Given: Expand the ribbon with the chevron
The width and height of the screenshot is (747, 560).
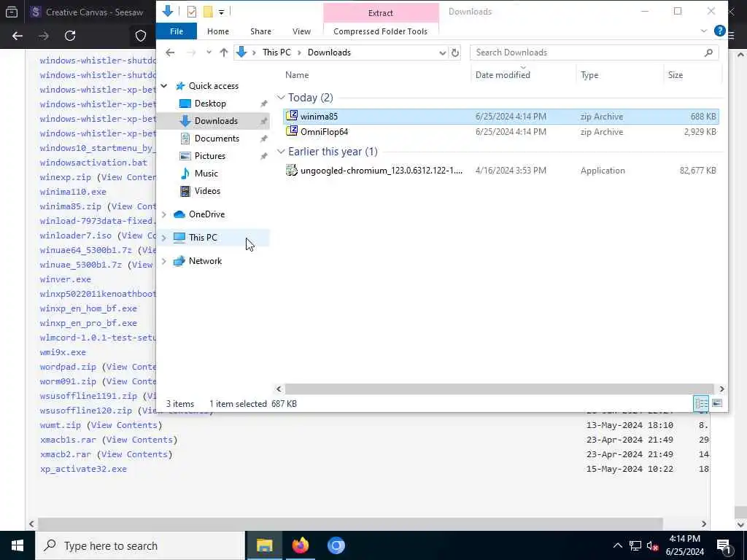Looking at the screenshot, I should 704,31.
